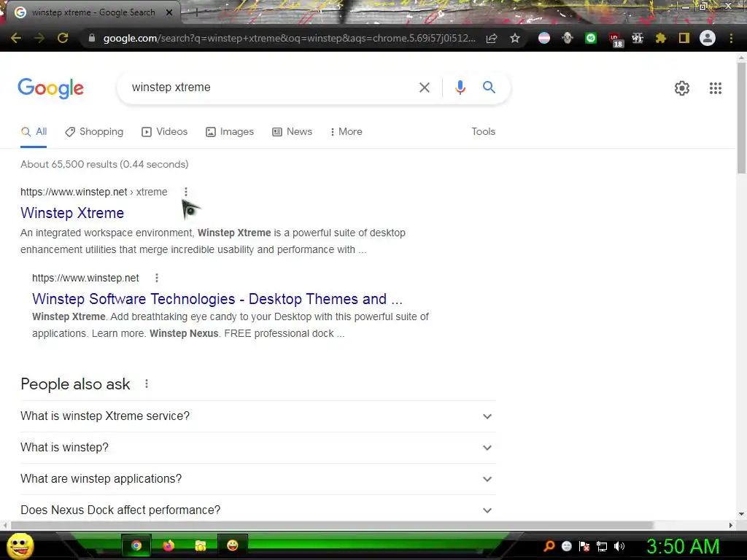Image resolution: width=747 pixels, height=560 pixels.
Task: Expand "What is winstep Xtreme service?"
Action: (258, 416)
